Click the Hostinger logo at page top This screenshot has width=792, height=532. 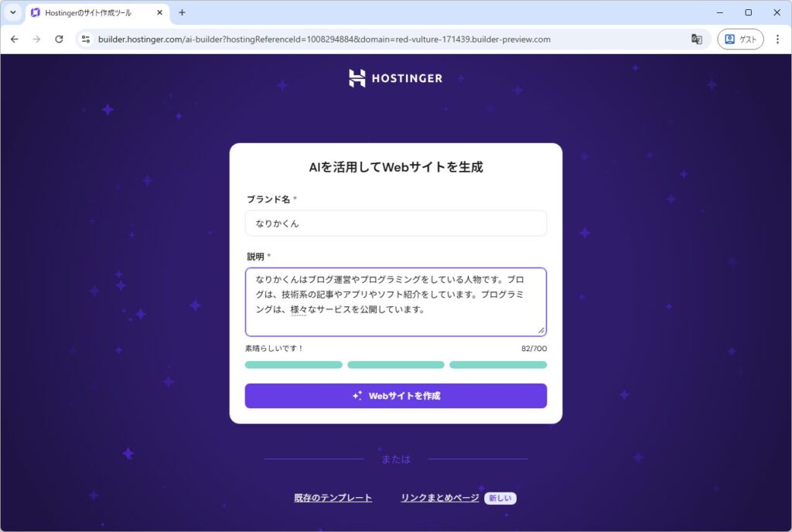[395, 78]
